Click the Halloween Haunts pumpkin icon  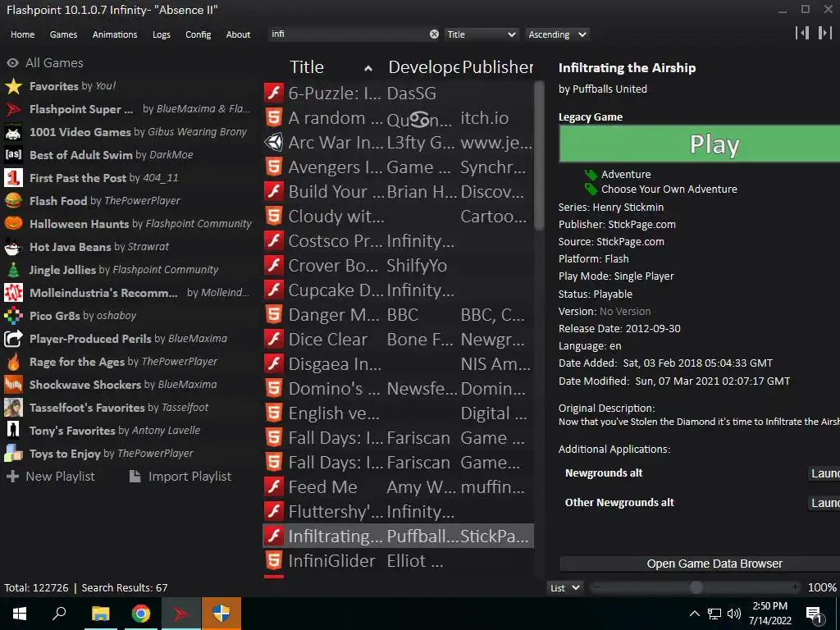point(13,224)
